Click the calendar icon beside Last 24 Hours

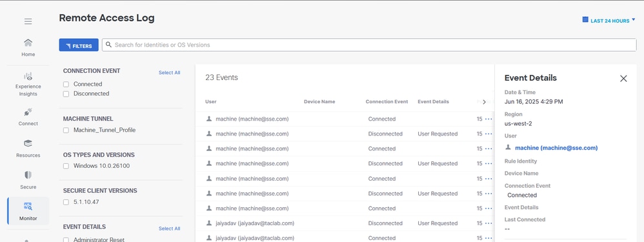click(585, 20)
